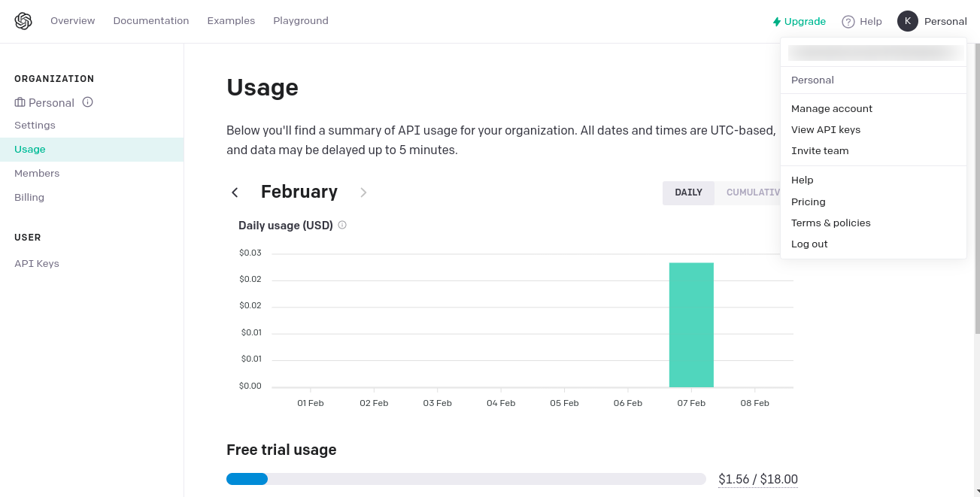This screenshot has width=980, height=497.
Task: Click the Help question mark icon
Action: 848,22
